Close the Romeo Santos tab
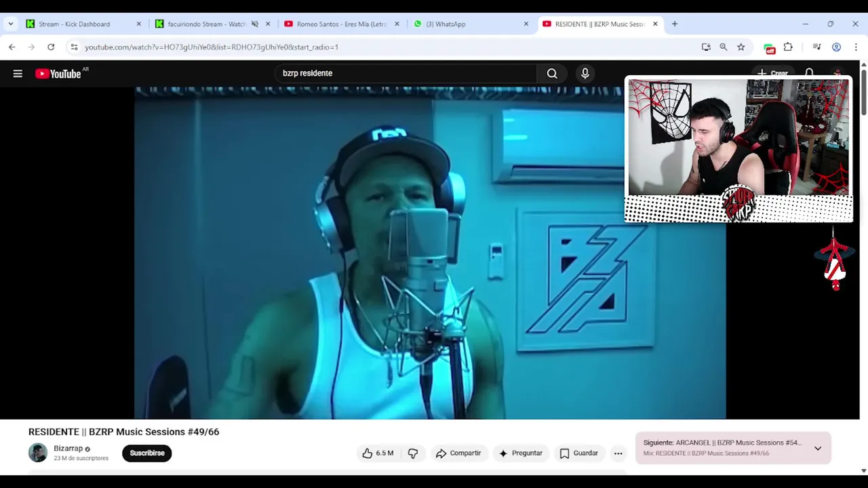 (397, 24)
